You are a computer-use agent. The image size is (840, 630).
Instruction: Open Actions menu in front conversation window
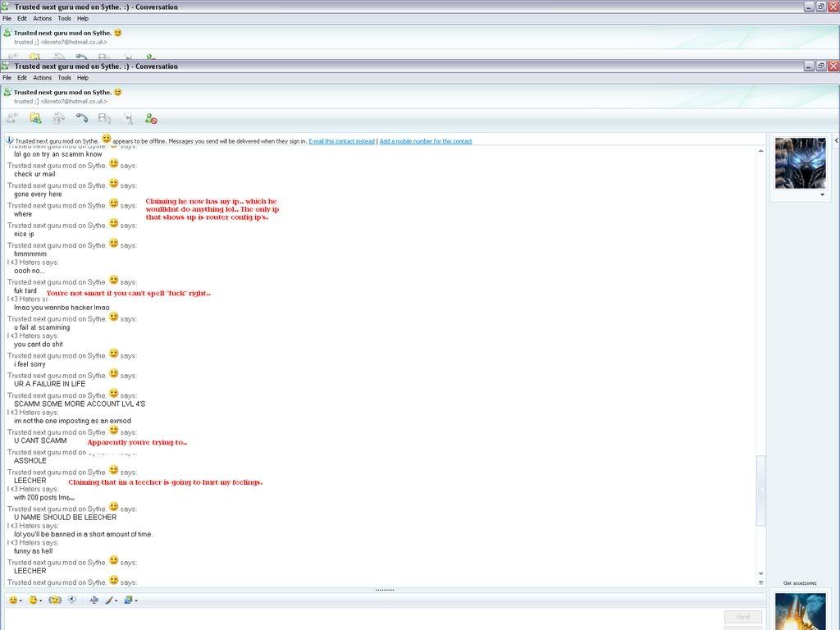[43, 78]
